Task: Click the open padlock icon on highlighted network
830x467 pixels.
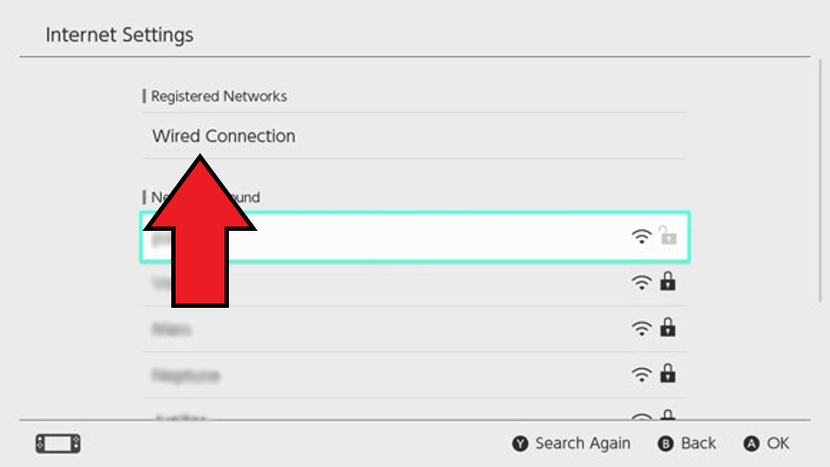Action: coord(667,236)
